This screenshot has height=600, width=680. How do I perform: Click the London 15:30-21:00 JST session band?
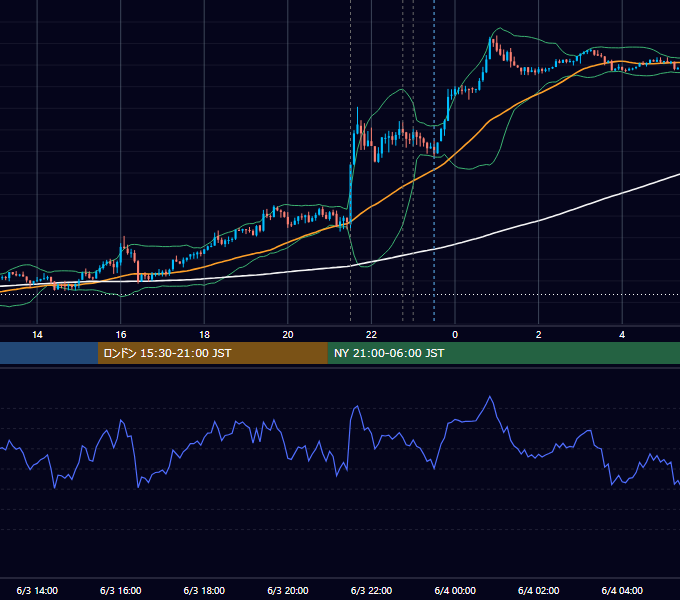click(x=212, y=353)
